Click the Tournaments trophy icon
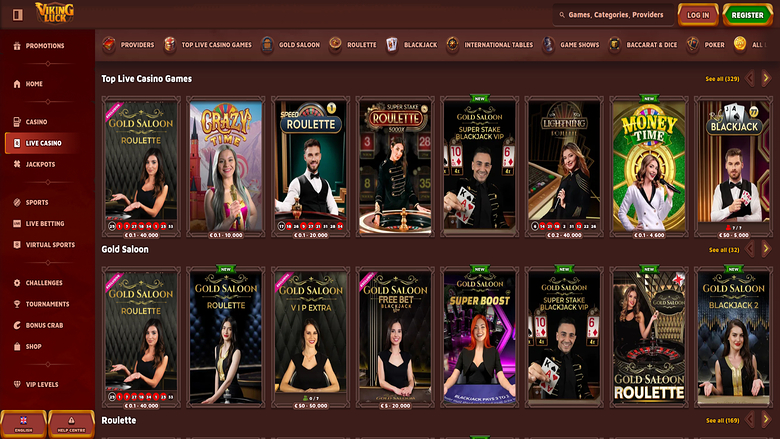 (x=17, y=304)
